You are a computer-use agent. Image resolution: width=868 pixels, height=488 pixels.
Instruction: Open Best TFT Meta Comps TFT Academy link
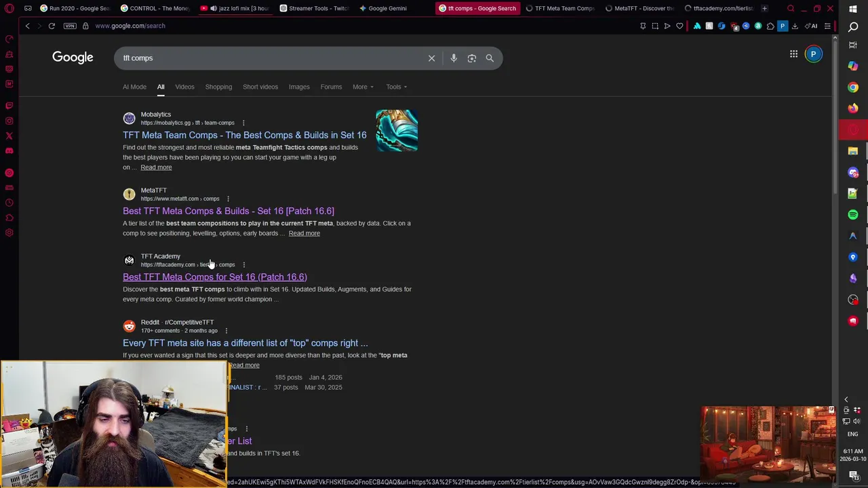pos(215,277)
